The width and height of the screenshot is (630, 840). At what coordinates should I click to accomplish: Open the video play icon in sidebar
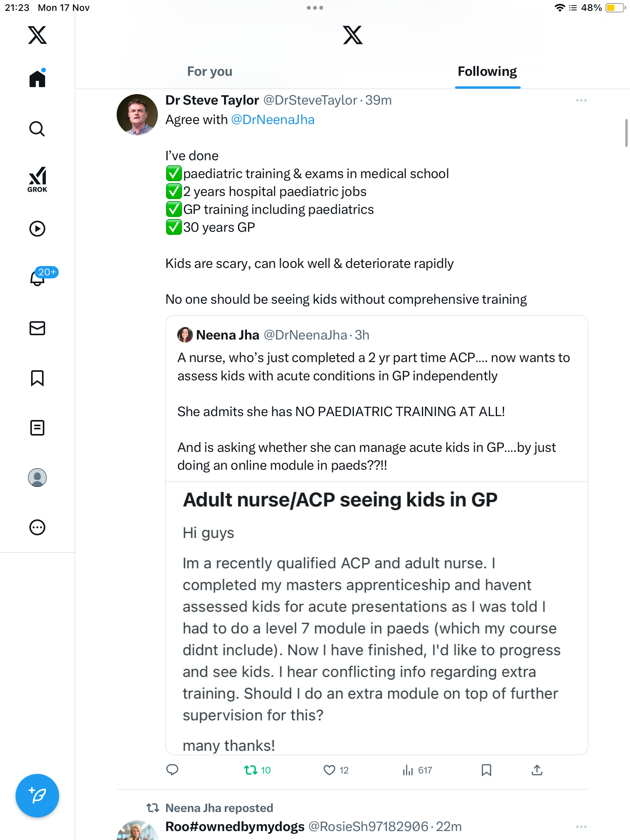click(x=37, y=229)
